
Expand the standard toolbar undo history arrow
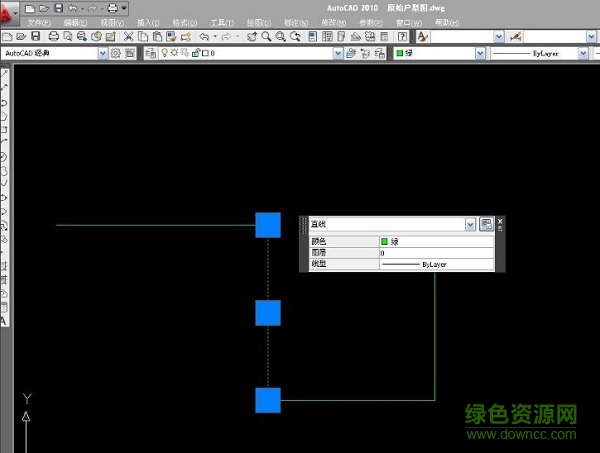pyautogui.click(x=215, y=37)
